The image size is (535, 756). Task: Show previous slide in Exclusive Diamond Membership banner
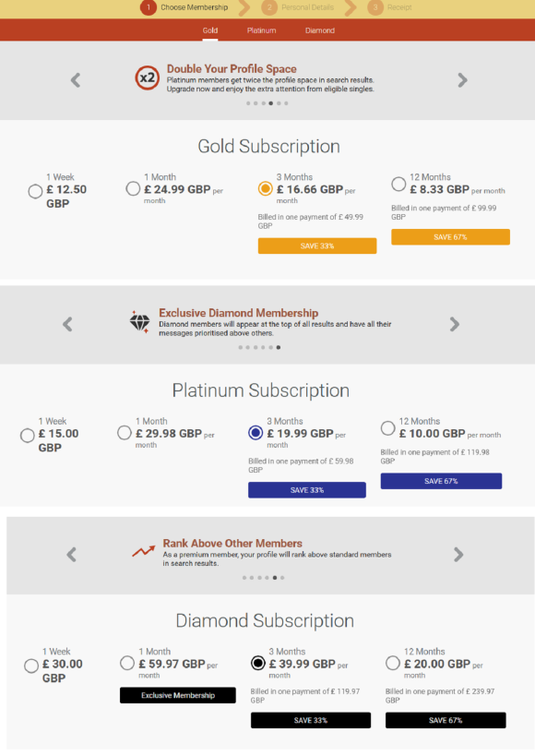67,324
